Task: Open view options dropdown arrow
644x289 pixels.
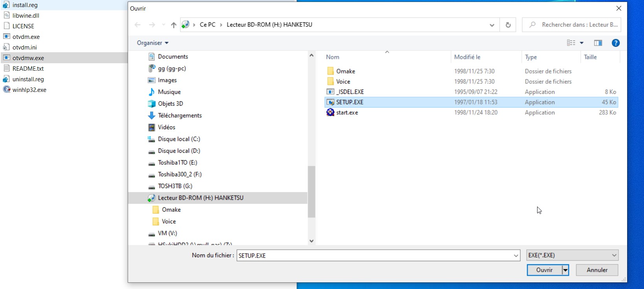Action: 582,43
